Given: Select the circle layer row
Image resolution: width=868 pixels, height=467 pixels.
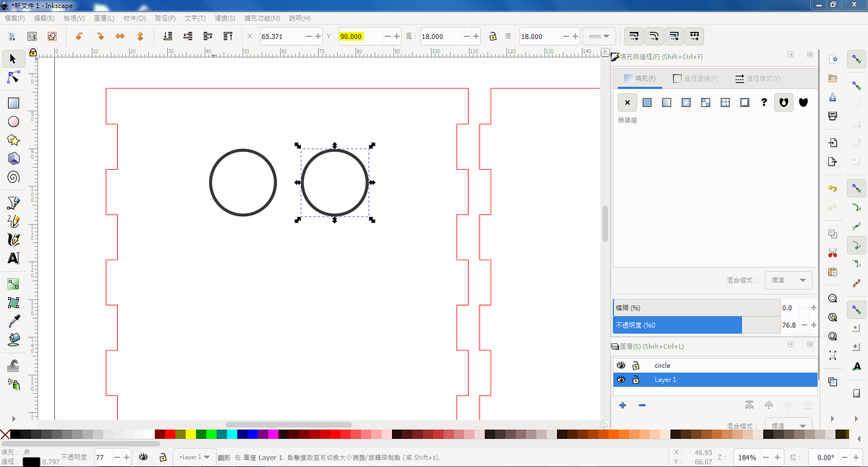Looking at the screenshot, I should pyautogui.click(x=715, y=366).
